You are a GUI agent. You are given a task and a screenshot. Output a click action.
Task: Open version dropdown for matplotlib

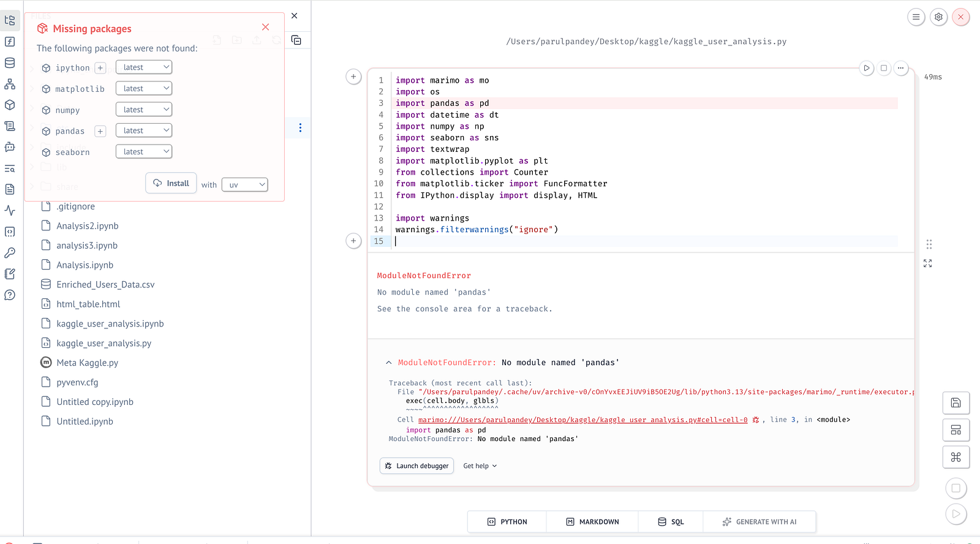[x=144, y=88]
